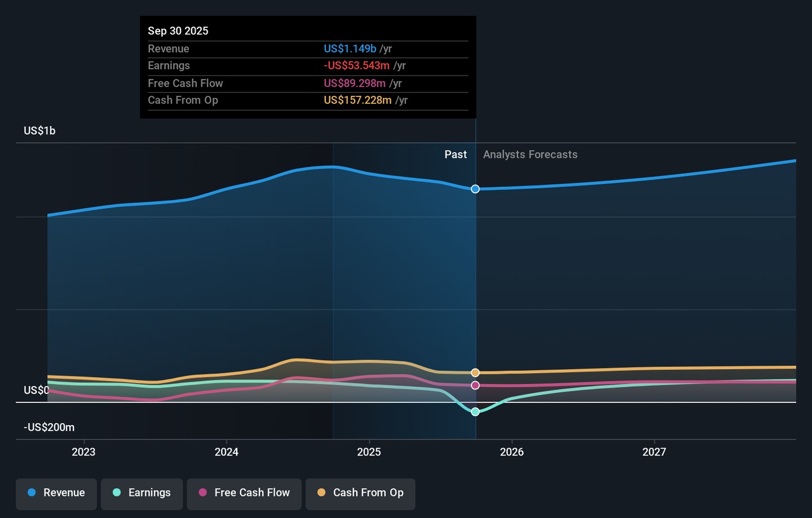The image size is (812, 518).
Task: Click the US$157.228m cash from op value
Action: tap(358, 100)
